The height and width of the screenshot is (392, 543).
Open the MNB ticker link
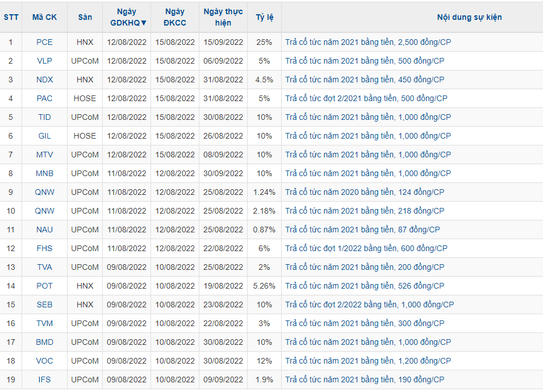tap(44, 173)
